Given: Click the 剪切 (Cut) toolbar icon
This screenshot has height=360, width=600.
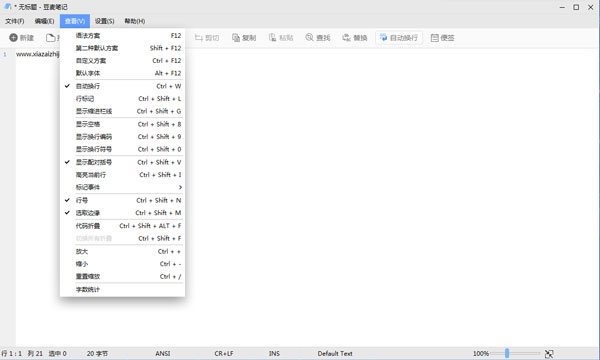Looking at the screenshot, I should coord(199,37).
